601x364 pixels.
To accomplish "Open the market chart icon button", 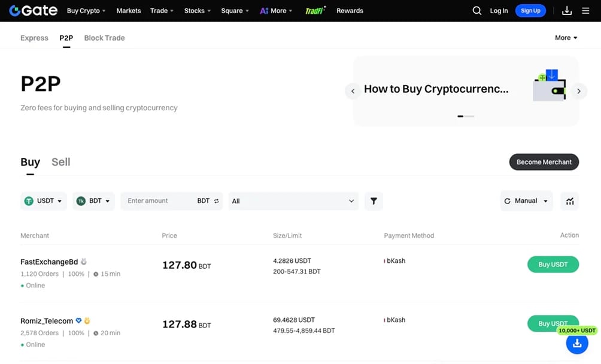I will (570, 201).
